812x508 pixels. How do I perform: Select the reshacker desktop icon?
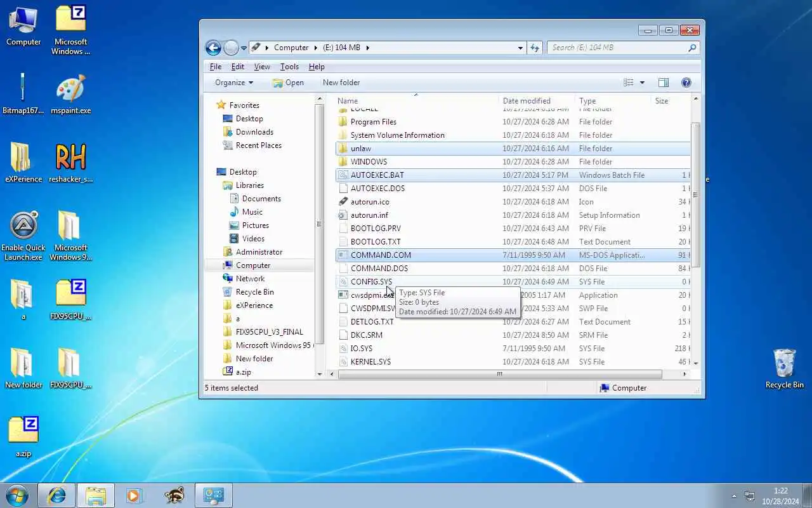(x=70, y=163)
